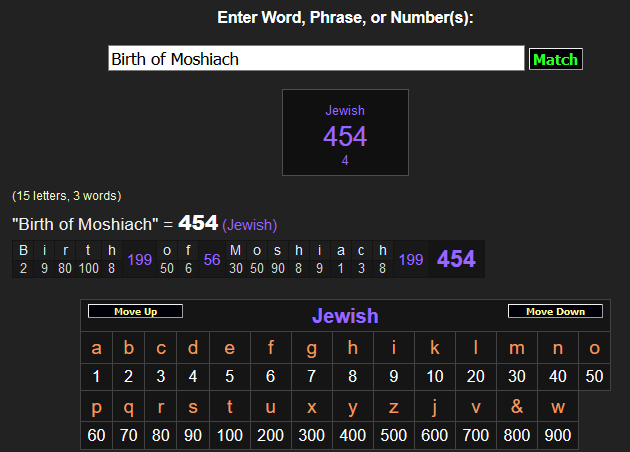Click letter g in Jewish cipher table
630x452 pixels.
pos(312,348)
